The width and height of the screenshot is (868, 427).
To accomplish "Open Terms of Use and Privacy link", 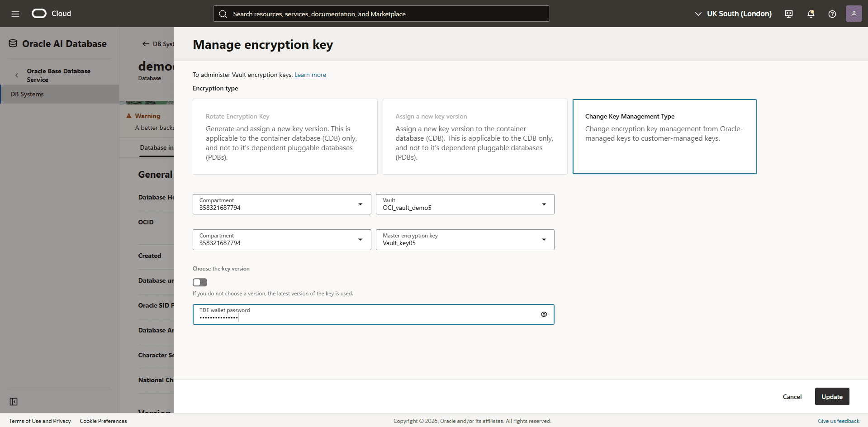I will point(40,421).
